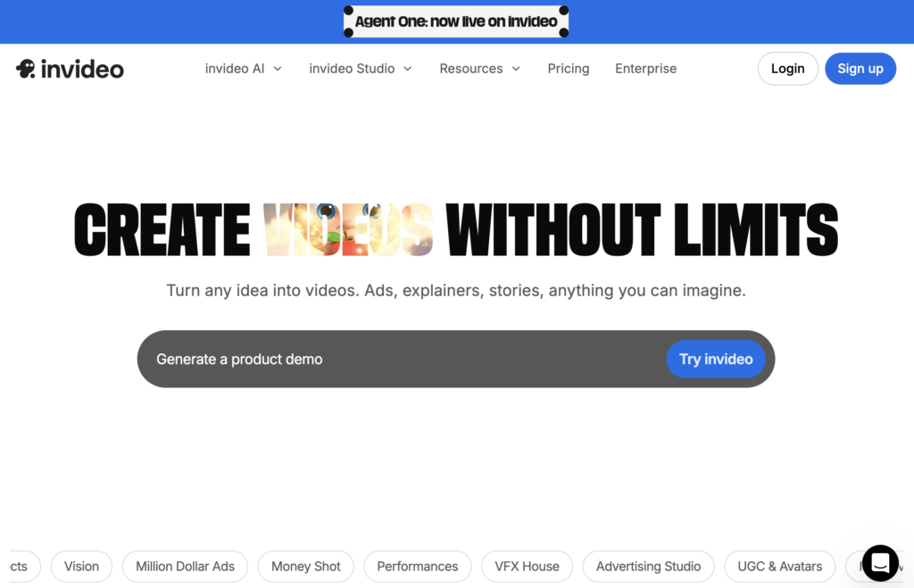Choose the Money Shot chip
This screenshot has width=914, height=588.
(x=306, y=566)
